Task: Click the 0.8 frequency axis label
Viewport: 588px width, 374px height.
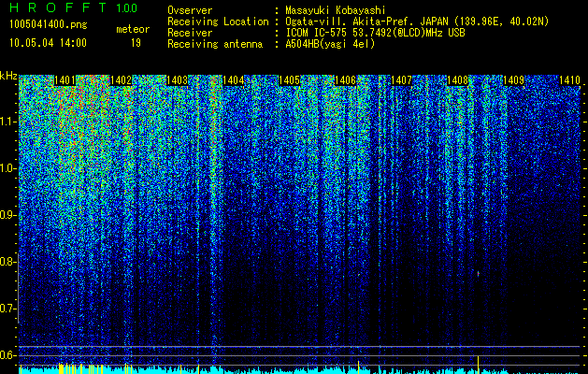Action: [x=7, y=262]
